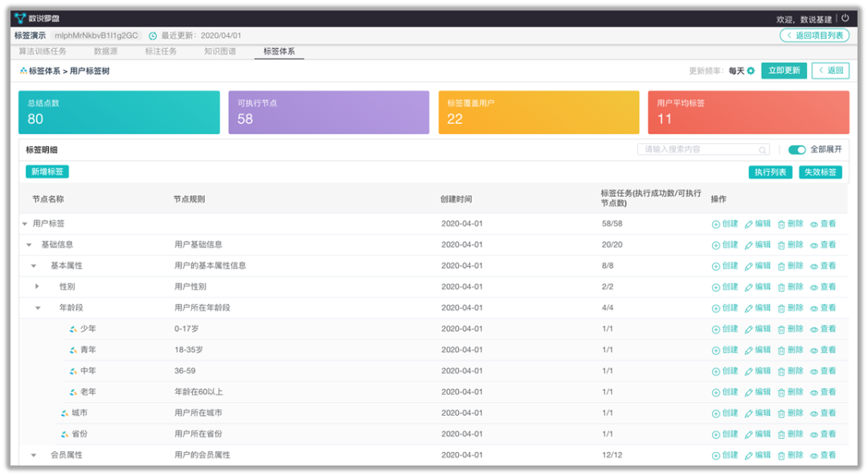Click 创建 in the 中年 row
Viewport: 868px width, 476px height.
(725, 371)
